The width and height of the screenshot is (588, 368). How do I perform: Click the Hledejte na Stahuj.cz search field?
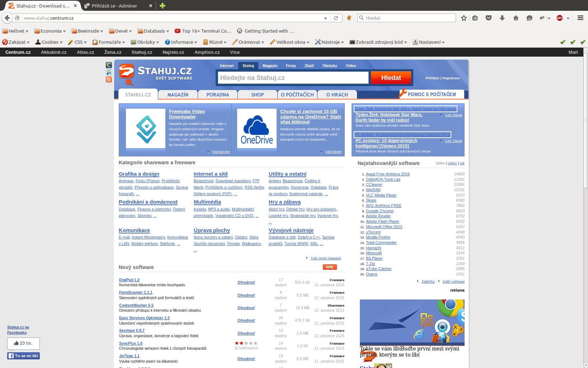click(x=293, y=78)
